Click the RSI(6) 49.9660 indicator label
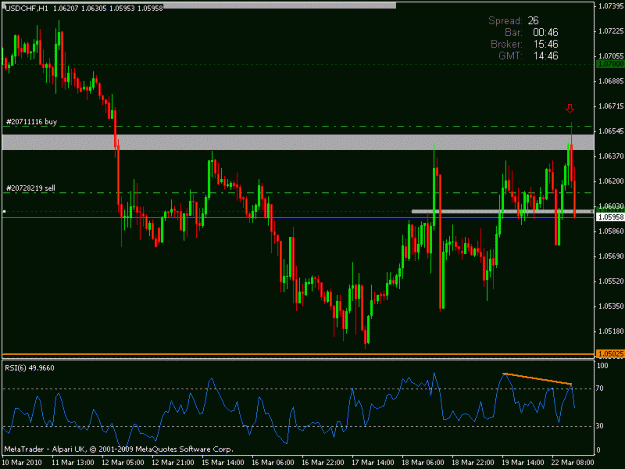The image size is (625, 469). (29, 368)
